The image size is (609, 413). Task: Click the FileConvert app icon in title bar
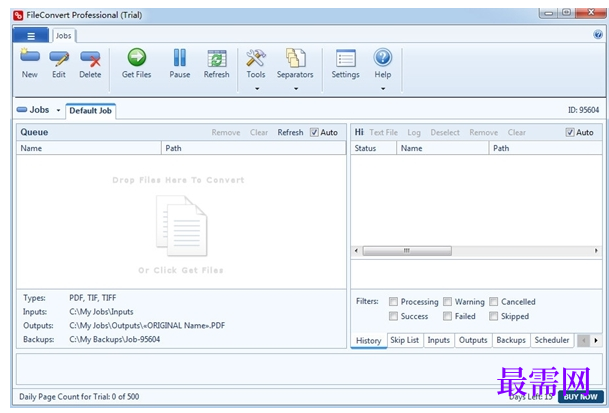(18, 16)
